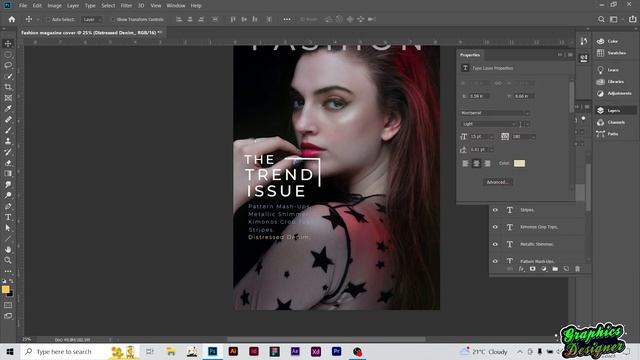The width and height of the screenshot is (640, 360).
Task: Select the Lasso tool
Action: coord(8,65)
